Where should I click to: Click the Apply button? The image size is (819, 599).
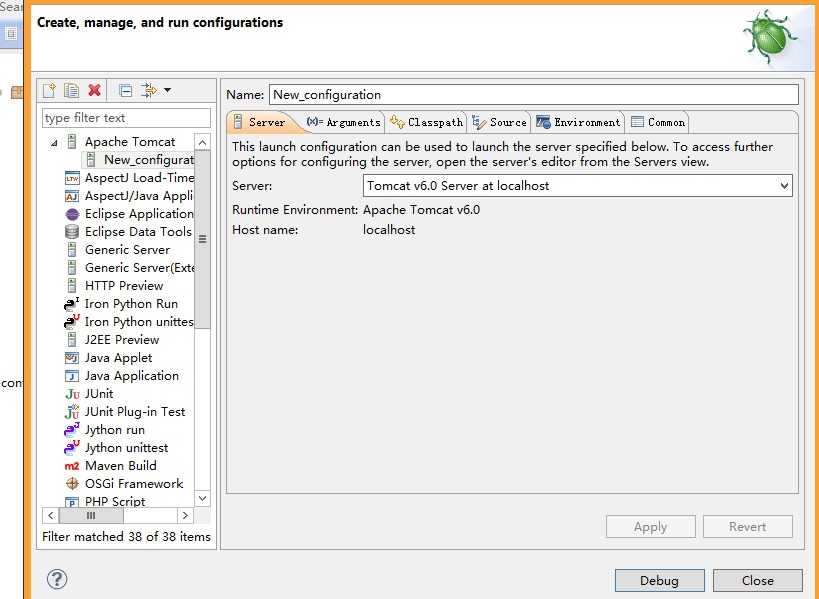click(651, 527)
